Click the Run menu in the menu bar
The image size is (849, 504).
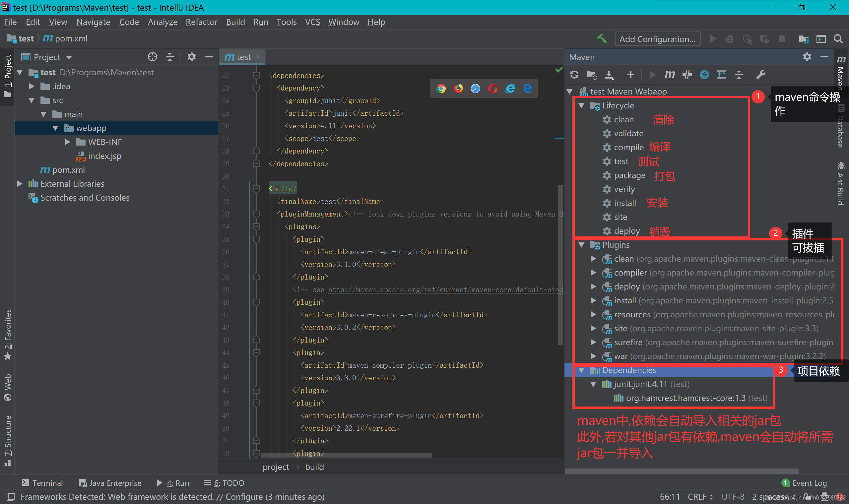(x=260, y=22)
